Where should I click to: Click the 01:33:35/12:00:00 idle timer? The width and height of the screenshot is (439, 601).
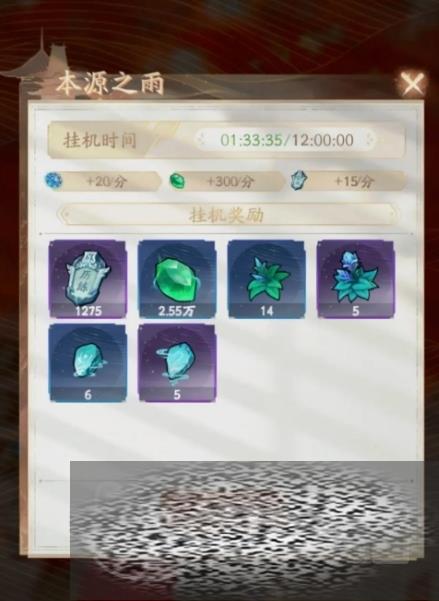tap(286, 140)
